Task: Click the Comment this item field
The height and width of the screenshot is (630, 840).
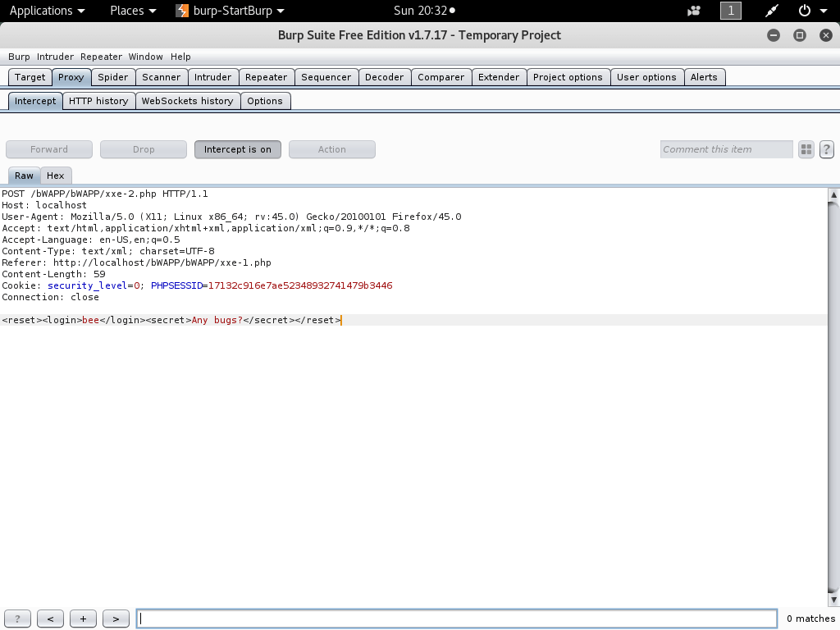Action: pyautogui.click(x=726, y=149)
